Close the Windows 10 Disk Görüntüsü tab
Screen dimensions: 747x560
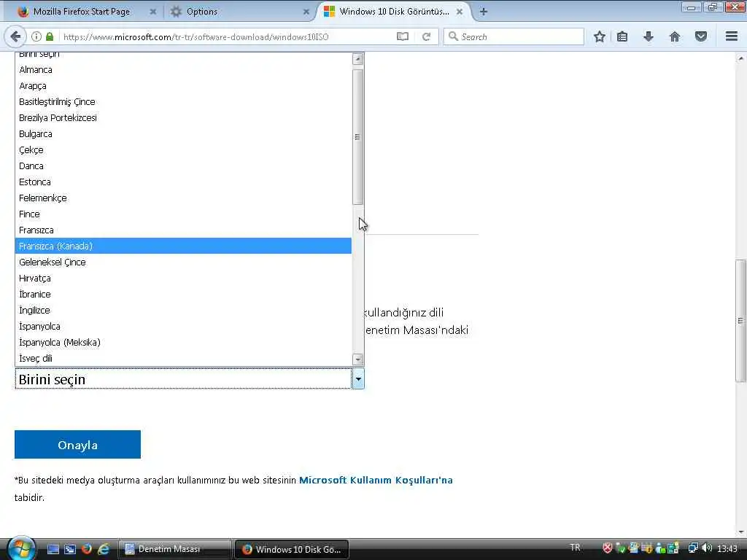(x=460, y=12)
